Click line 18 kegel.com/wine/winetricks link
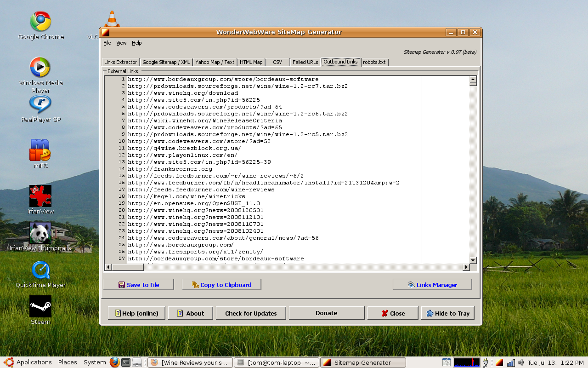The height and width of the screenshot is (368, 588). [187, 196]
